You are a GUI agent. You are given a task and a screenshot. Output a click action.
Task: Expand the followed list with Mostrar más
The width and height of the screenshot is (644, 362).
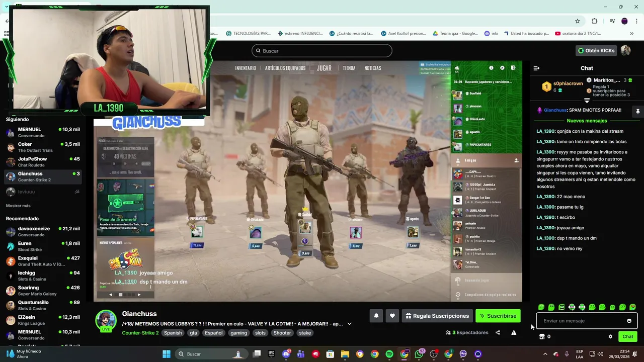[x=18, y=206]
